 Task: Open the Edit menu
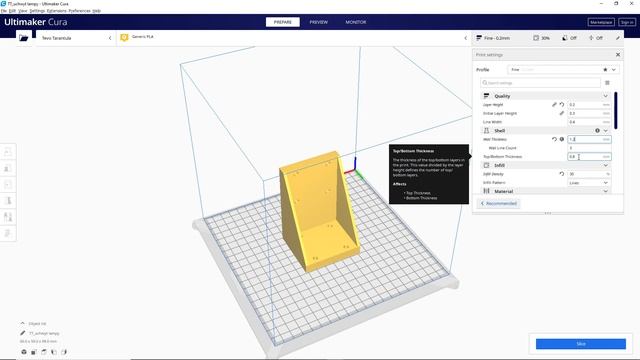point(12,11)
